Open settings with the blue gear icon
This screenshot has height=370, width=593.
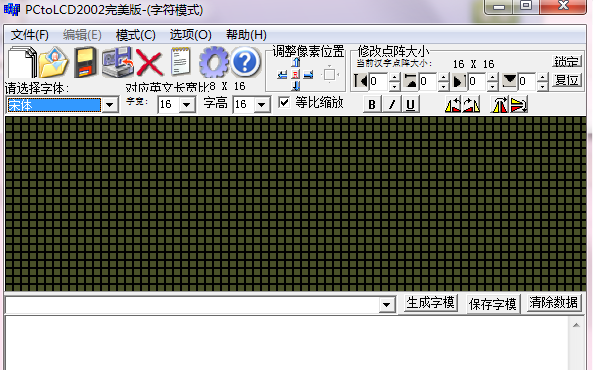click(214, 62)
